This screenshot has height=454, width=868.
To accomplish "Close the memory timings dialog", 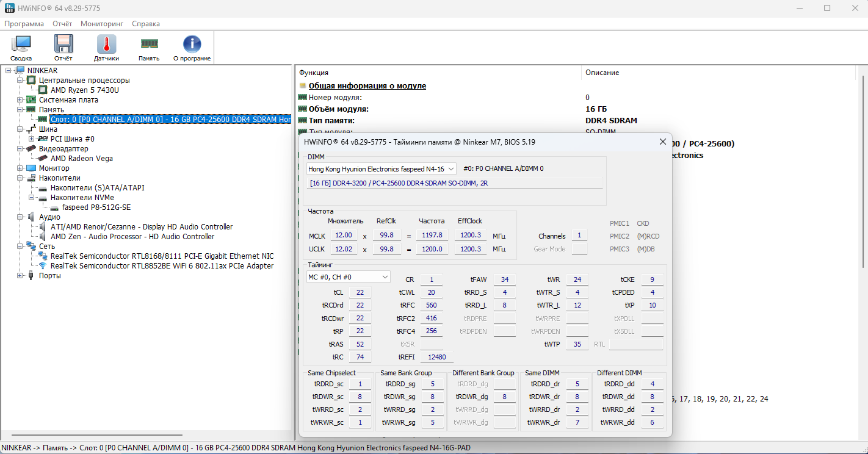I will [x=662, y=142].
